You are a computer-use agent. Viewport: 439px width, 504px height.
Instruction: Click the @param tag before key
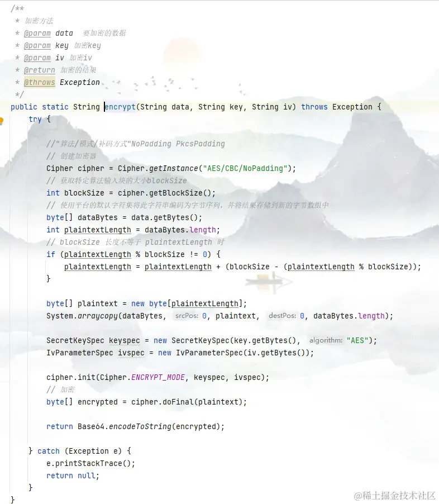pyautogui.click(x=37, y=46)
